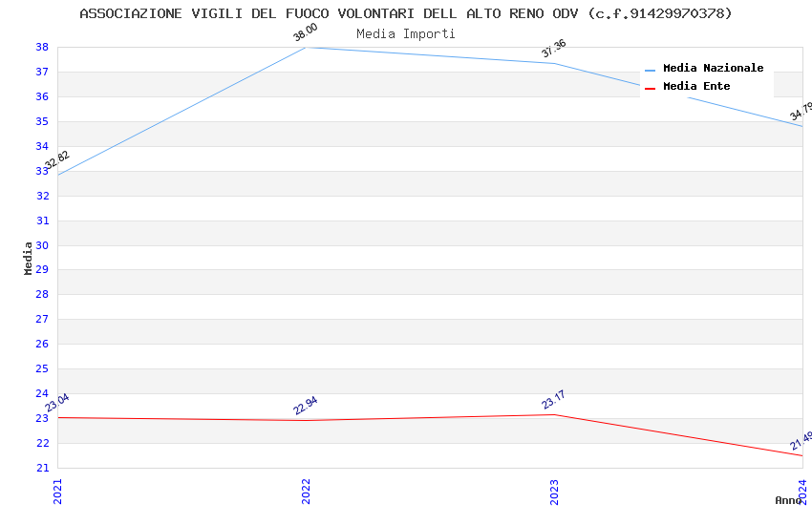Click the 'Media Importi' subtitle
Screen dimensions: 812x525
[x=406, y=34]
